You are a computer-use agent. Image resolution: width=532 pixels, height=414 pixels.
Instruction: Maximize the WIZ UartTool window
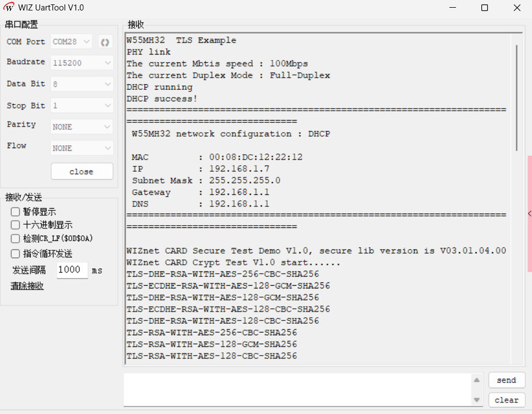coord(485,8)
